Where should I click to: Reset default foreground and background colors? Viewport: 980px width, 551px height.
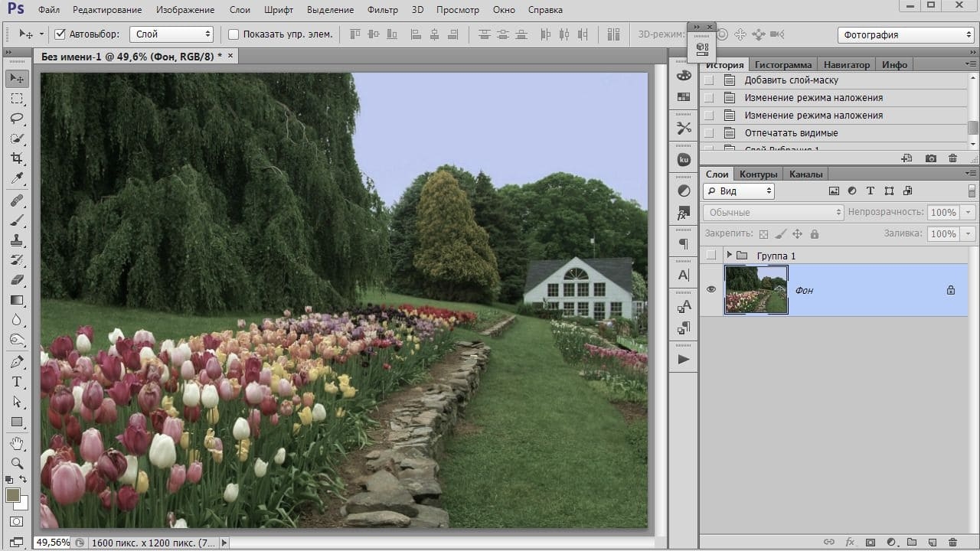[x=9, y=480]
